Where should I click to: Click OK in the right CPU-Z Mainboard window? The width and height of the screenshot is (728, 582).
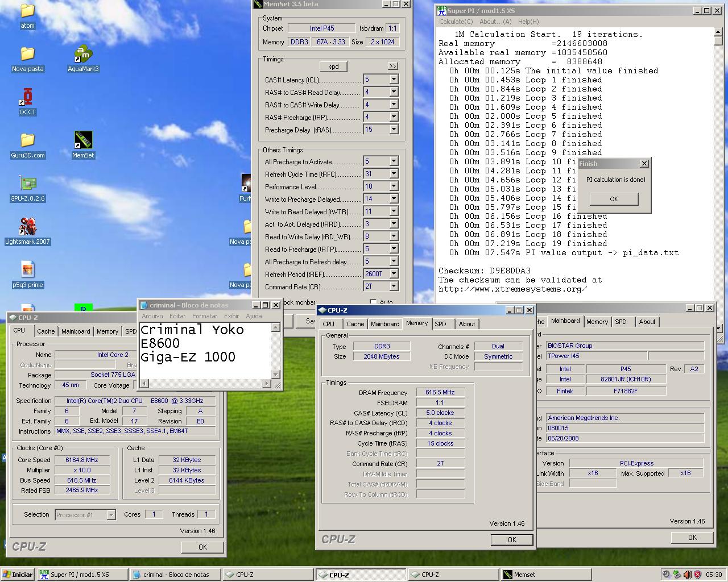pyautogui.click(x=692, y=537)
